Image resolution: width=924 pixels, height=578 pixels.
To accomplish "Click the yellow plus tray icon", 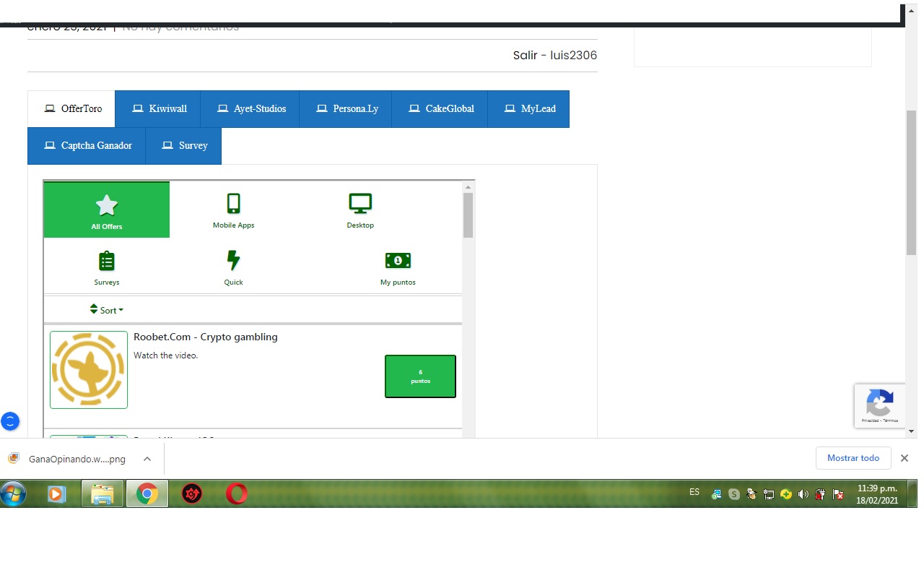I will [x=786, y=495].
